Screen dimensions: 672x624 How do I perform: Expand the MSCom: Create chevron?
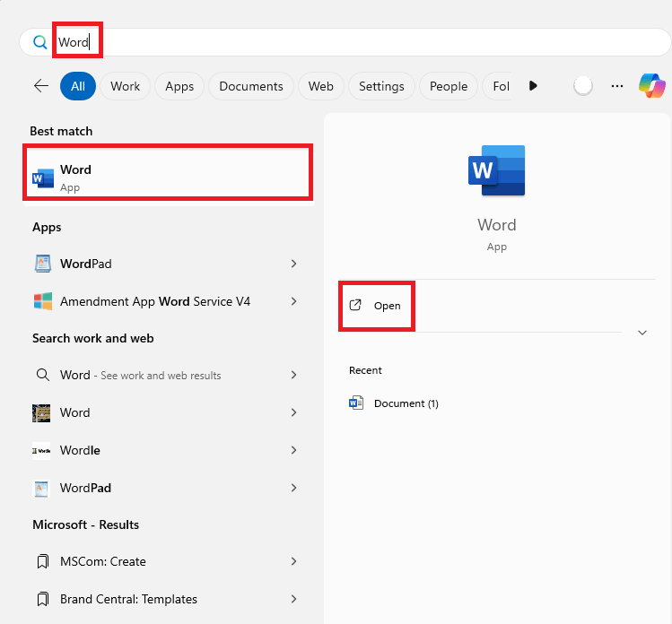293,561
